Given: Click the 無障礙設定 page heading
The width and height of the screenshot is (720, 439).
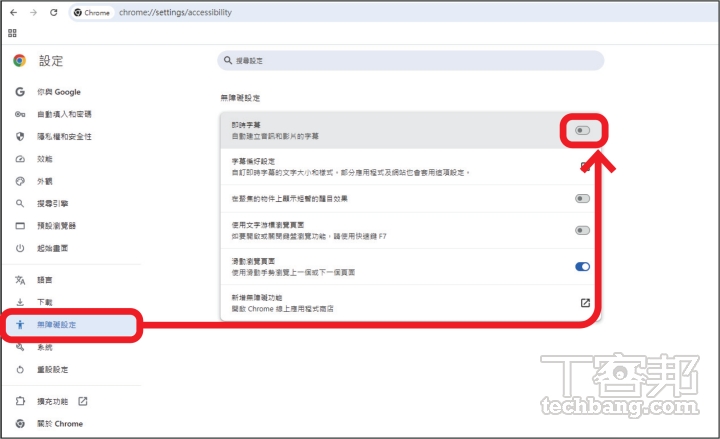Looking at the screenshot, I should [x=240, y=98].
